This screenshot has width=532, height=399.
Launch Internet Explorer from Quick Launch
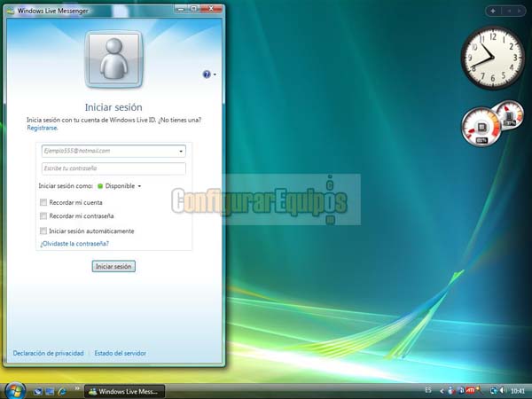62,392
